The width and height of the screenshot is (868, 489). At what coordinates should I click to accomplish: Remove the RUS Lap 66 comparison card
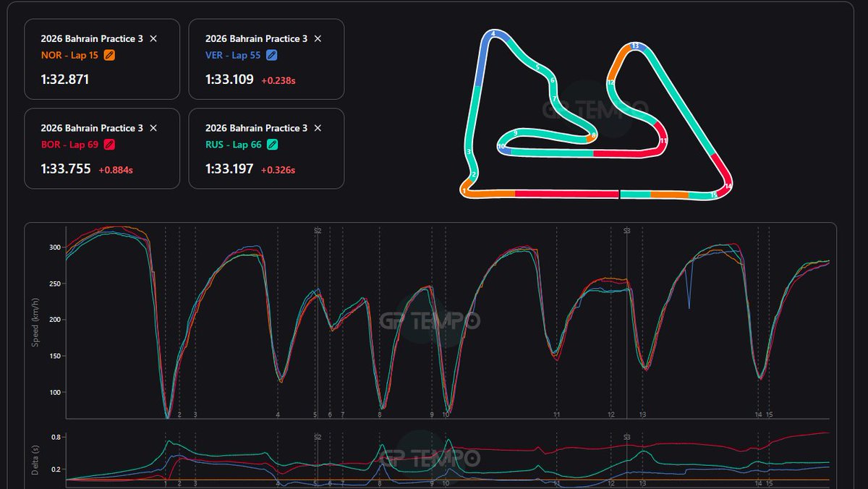click(x=317, y=128)
